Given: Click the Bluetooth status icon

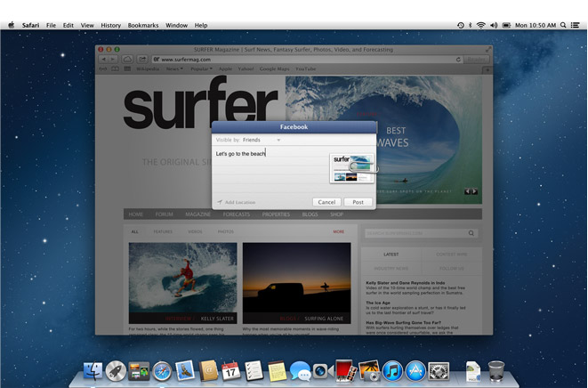Looking at the screenshot, I should [471, 25].
